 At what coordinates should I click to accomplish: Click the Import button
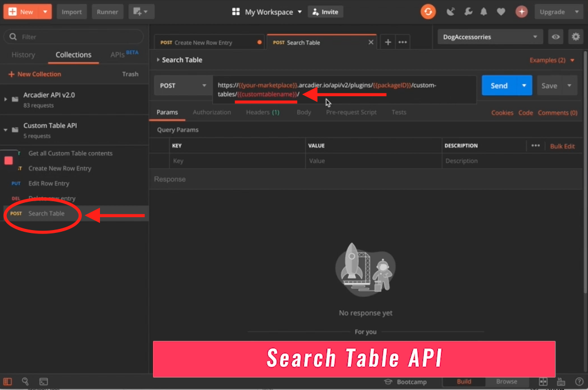(72, 12)
